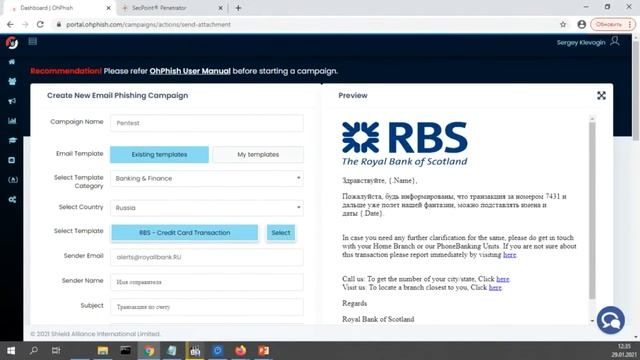This screenshot has height=360, width=640.
Task: Switch to Existing templates
Action: 159,155
